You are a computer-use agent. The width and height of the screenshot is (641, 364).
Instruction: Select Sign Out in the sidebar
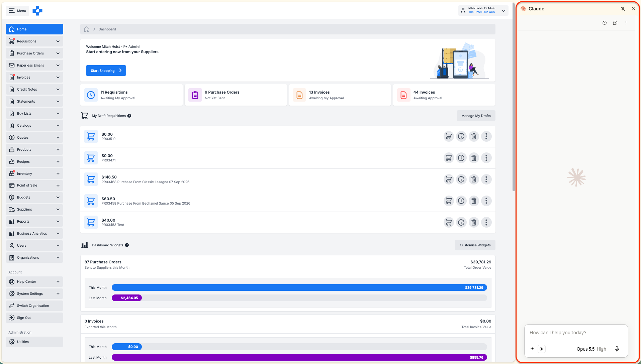click(x=34, y=318)
